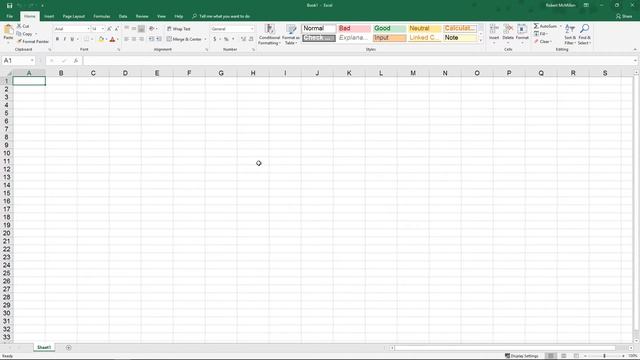640x360 pixels.
Task: Switch to the Formulas tab
Action: coord(102,16)
